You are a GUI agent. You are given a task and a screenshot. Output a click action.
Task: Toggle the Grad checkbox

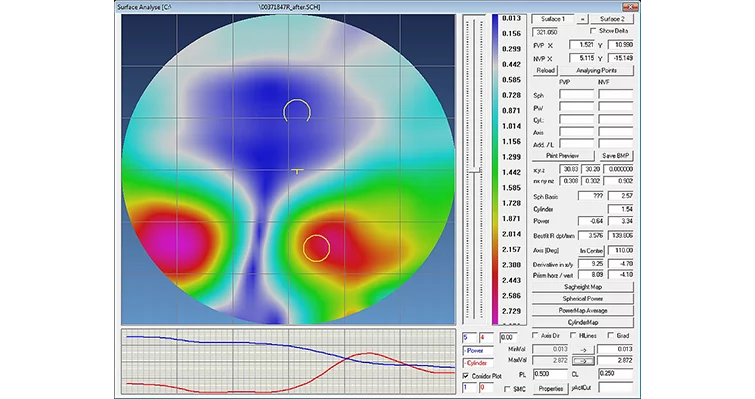pyautogui.click(x=610, y=335)
